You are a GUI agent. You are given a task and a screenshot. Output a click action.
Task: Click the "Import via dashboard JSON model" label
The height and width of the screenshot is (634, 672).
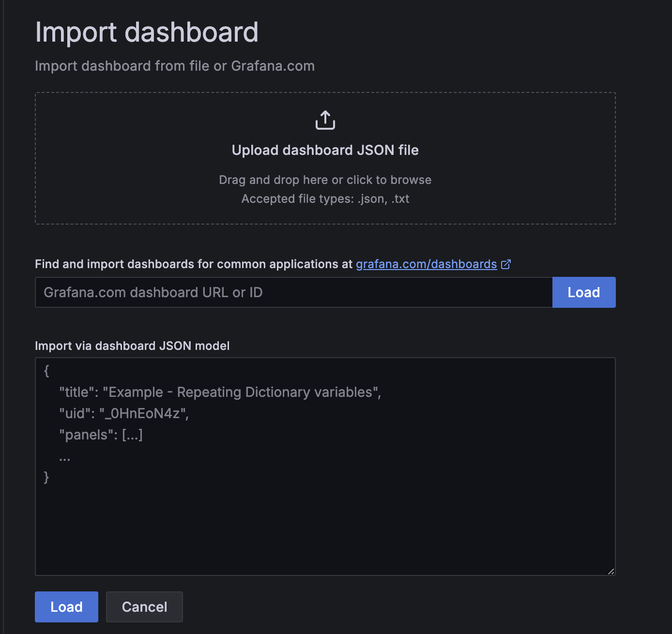coord(132,346)
